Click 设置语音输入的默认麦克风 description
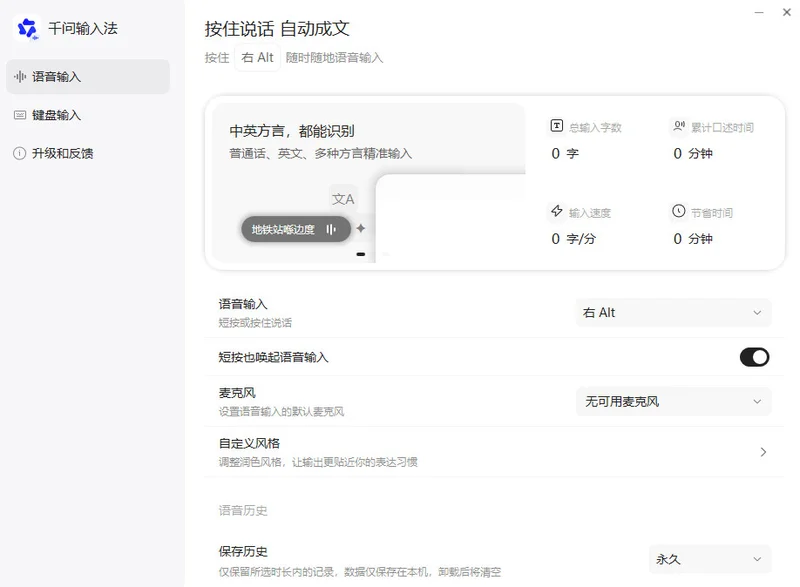The image size is (800, 587). [x=281, y=412]
